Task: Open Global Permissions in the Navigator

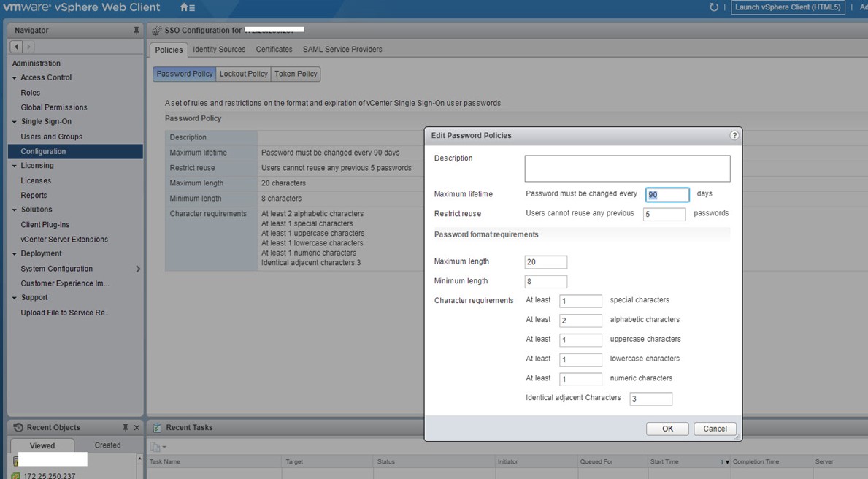Action: (54, 107)
